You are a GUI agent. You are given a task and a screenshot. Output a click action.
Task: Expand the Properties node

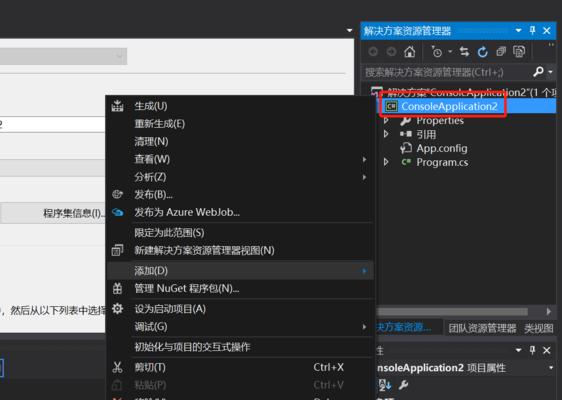click(386, 120)
